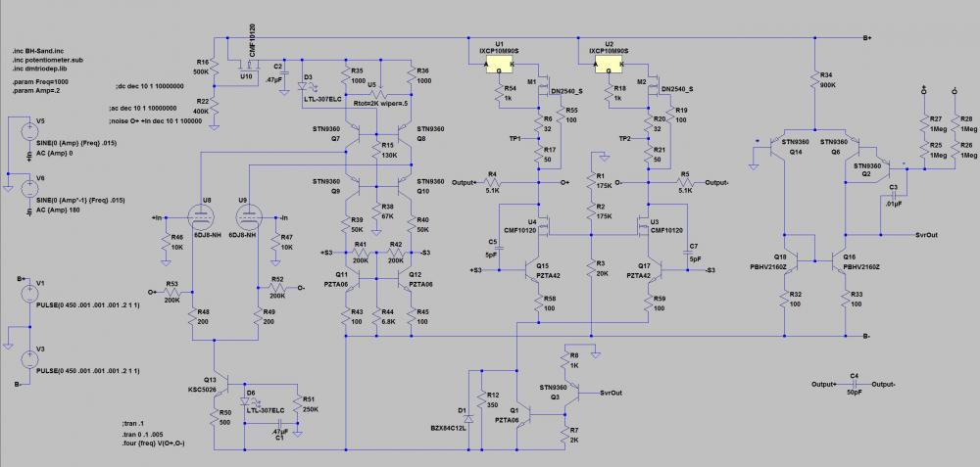This screenshot has height=467, width=980.
Task: Select resistor R53 200K near O+
Action: point(171,292)
